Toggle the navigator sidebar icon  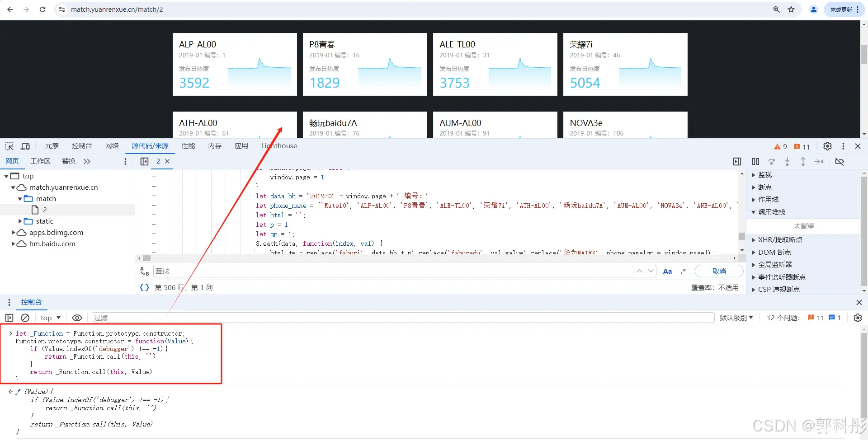point(145,161)
